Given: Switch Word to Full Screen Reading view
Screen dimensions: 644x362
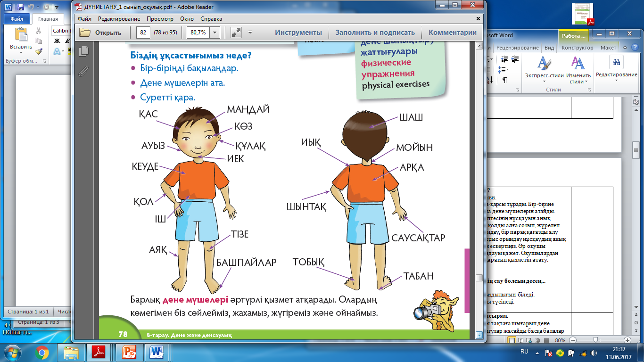Looking at the screenshot, I should point(520,340).
